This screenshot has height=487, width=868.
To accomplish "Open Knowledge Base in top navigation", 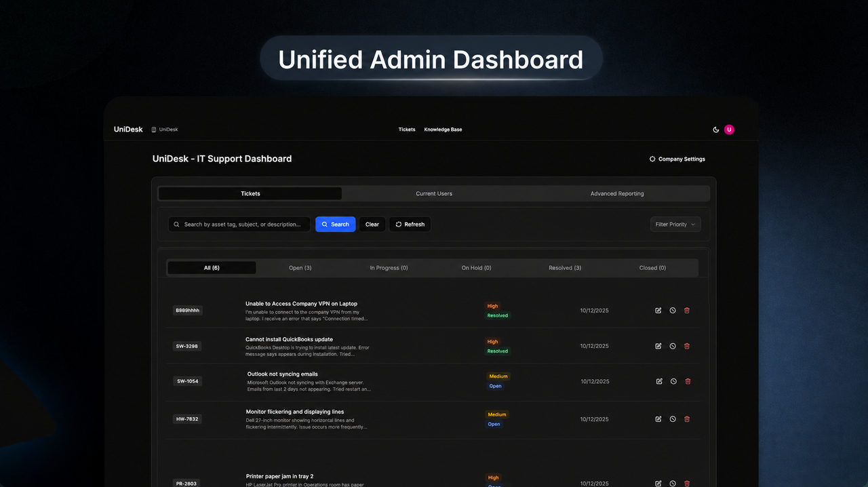I will [443, 130].
